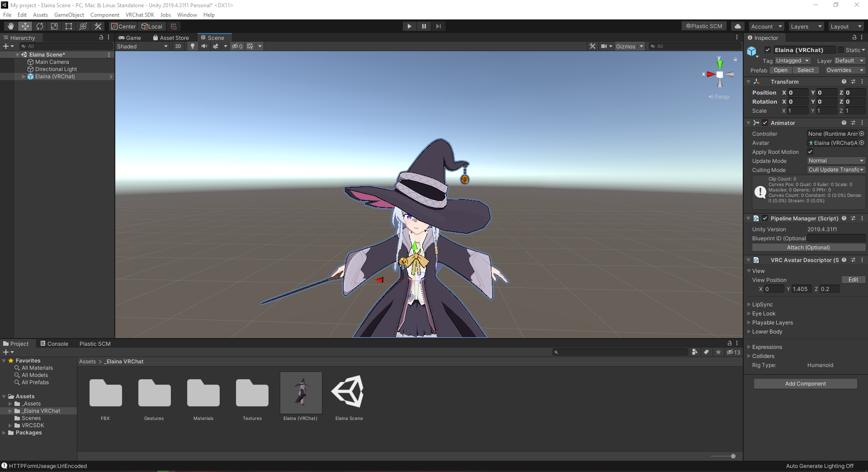Screen dimensions: 868x472
Task: Disable the Elaina (VRChat) active checkbox
Action: [768, 50]
